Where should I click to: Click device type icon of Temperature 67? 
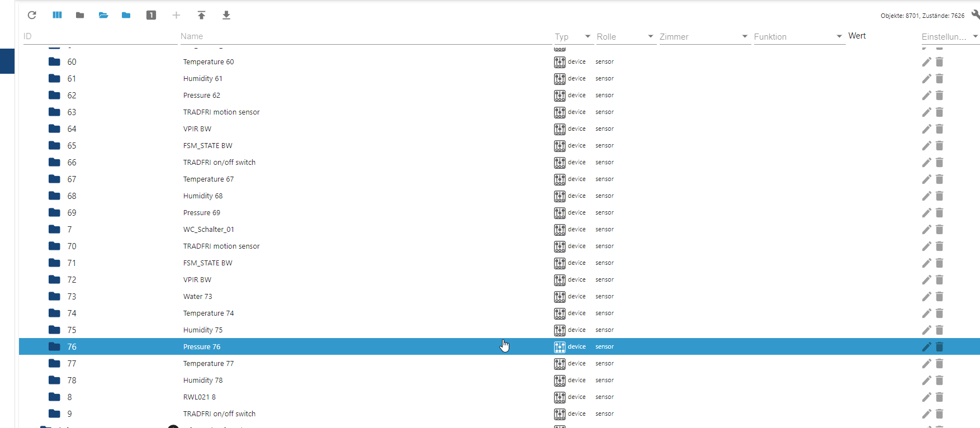pyautogui.click(x=560, y=179)
